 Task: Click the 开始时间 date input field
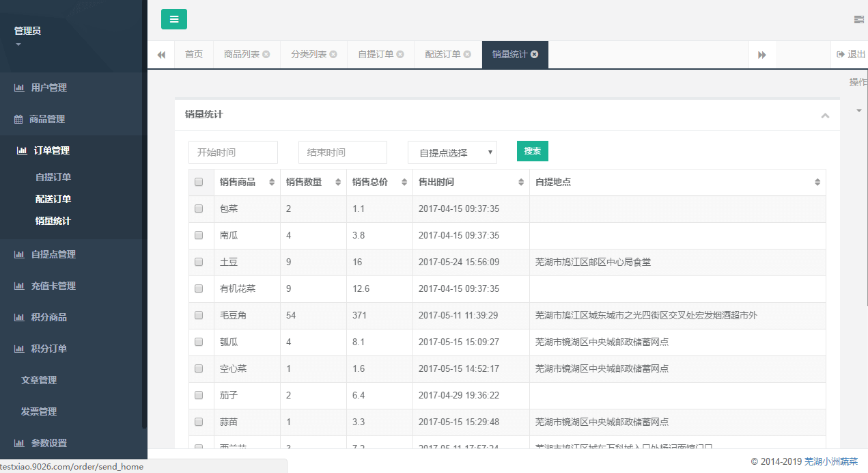click(233, 152)
